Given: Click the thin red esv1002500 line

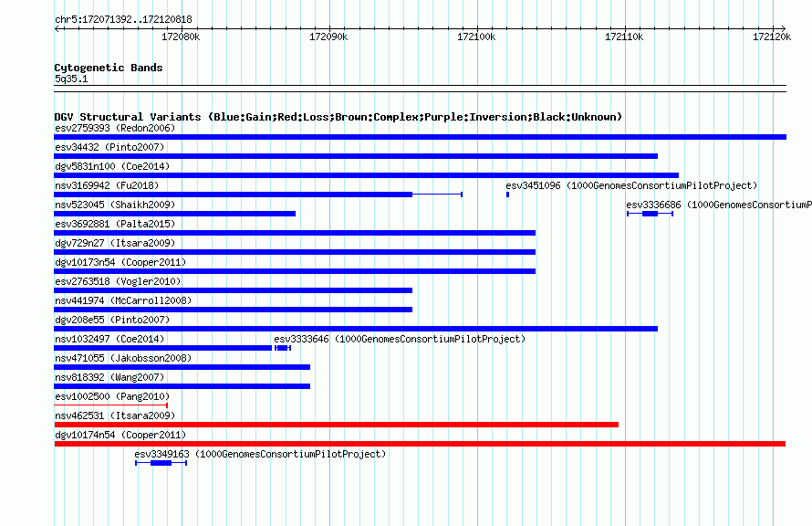Looking at the screenshot, I should [x=110, y=405].
